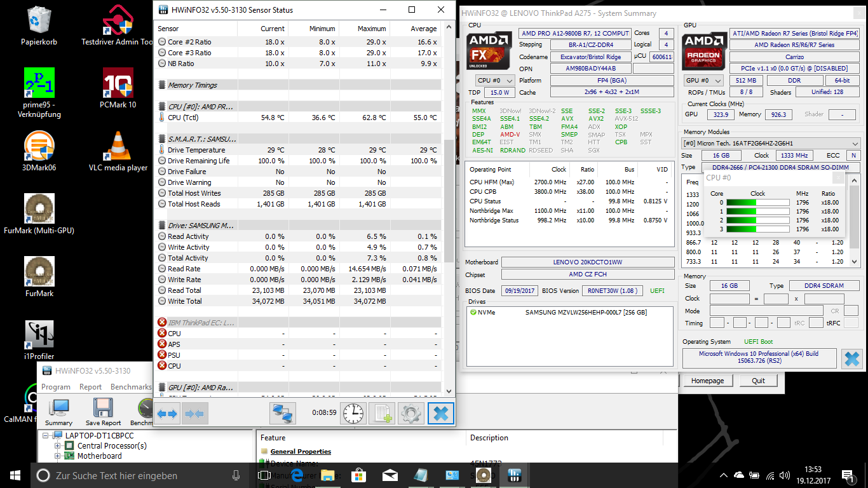Click the Maximum column header in Sensor Status

[364, 29]
